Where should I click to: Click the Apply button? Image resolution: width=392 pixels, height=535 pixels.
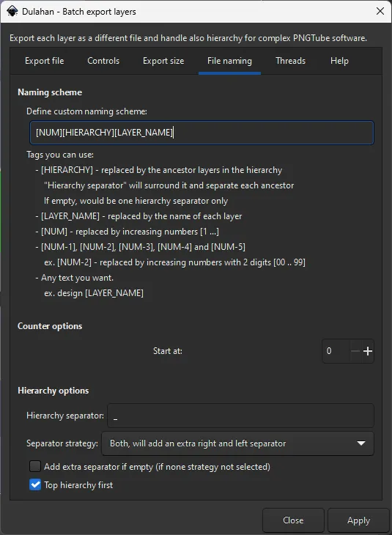pyautogui.click(x=358, y=520)
